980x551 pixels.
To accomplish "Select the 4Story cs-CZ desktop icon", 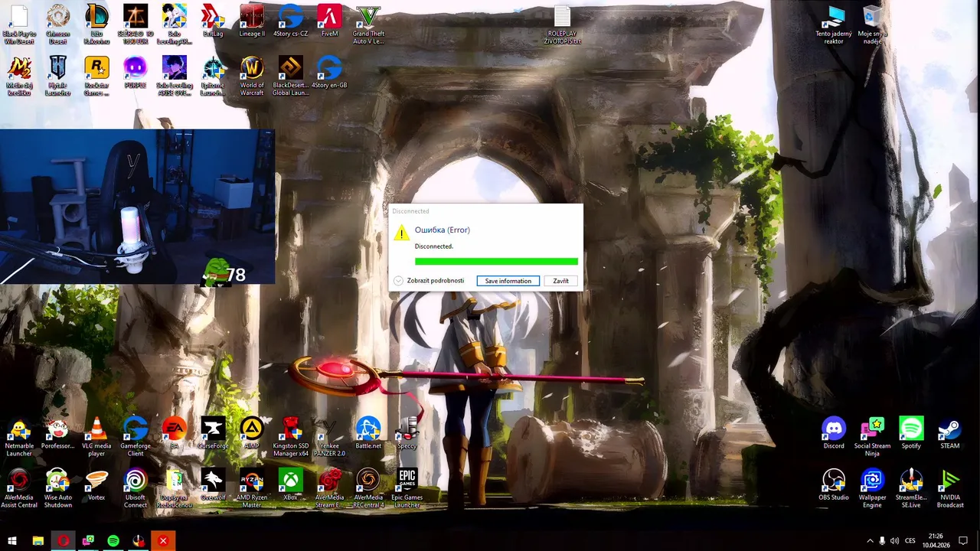I will (291, 21).
